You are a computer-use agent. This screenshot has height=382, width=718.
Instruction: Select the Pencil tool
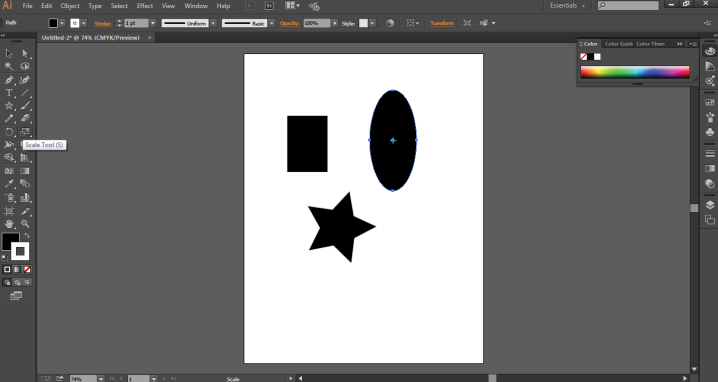[9, 119]
